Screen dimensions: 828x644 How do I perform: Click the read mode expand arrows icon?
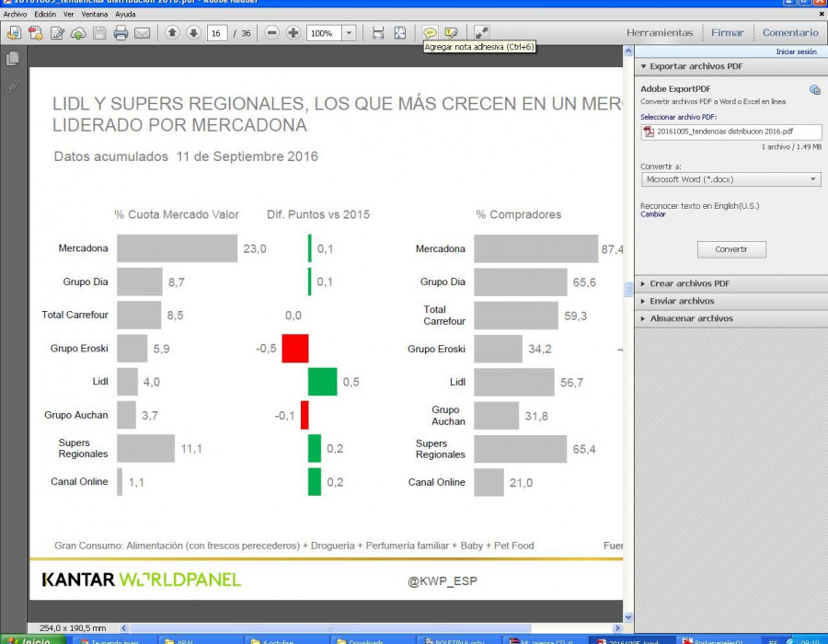click(481, 33)
